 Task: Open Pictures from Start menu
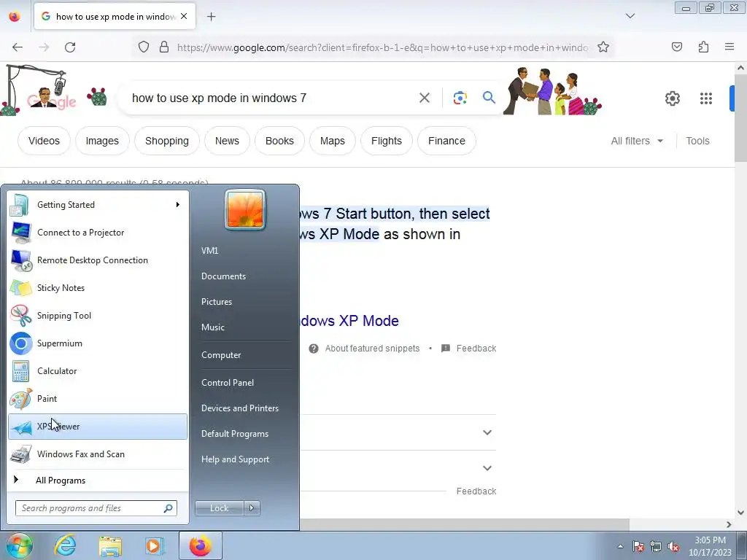(x=217, y=302)
